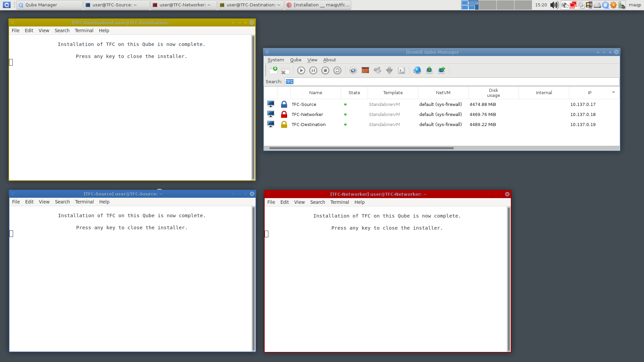
Task: Open the Qube menu in Qube Manager
Action: pyautogui.click(x=296, y=60)
